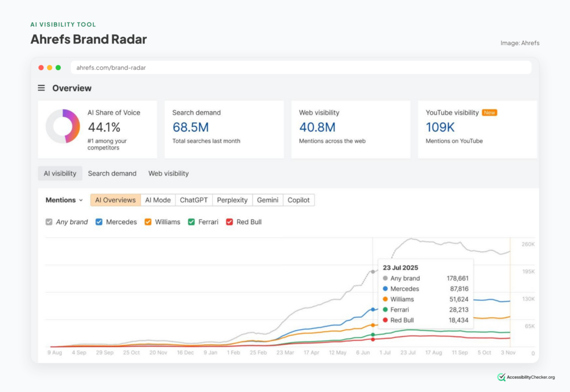Image resolution: width=570 pixels, height=392 pixels.
Task: Click the 3 Nov axis label
Action: click(508, 353)
